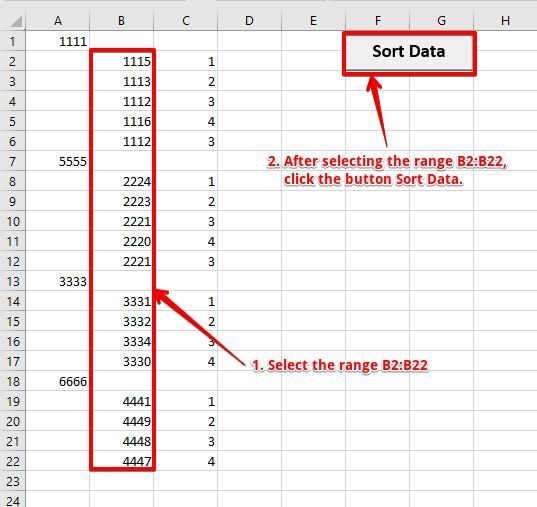
Task: Click cell B8 containing 2224
Action: (122, 181)
